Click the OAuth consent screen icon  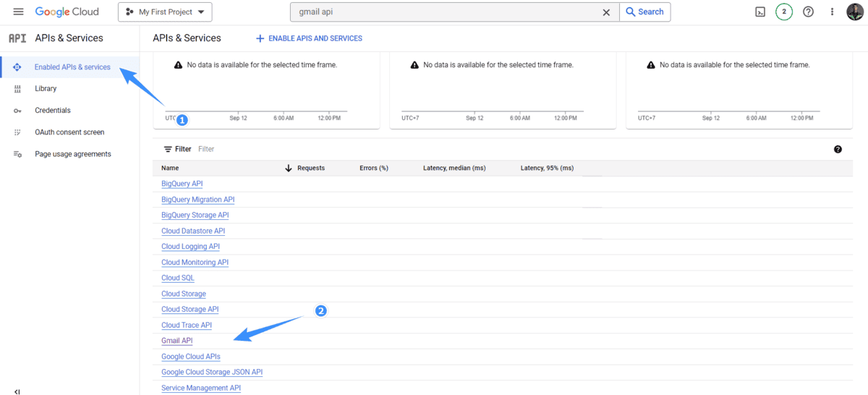click(17, 132)
